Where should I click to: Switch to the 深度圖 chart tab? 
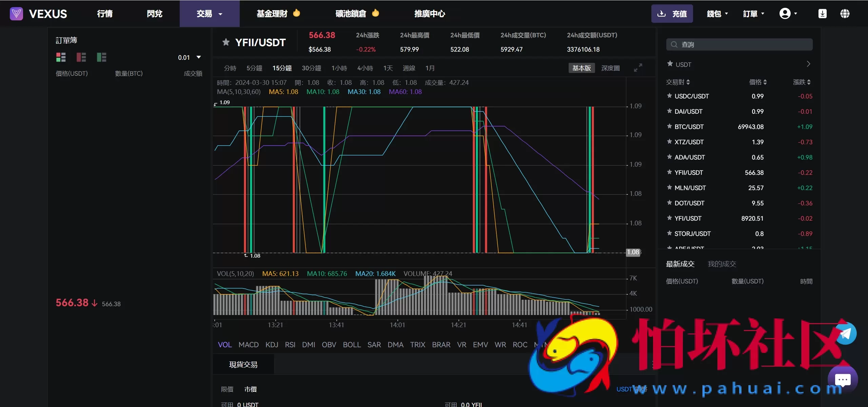pos(610,68)
